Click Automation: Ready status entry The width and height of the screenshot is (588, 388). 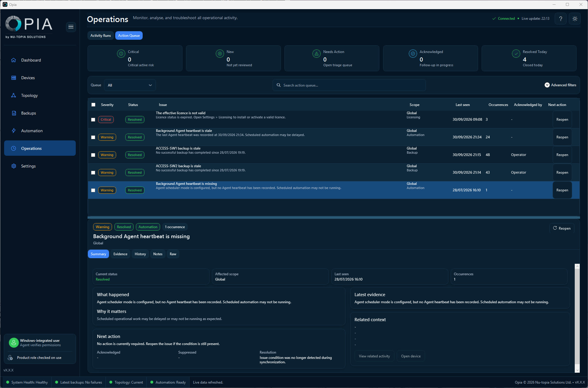(168, 382)
